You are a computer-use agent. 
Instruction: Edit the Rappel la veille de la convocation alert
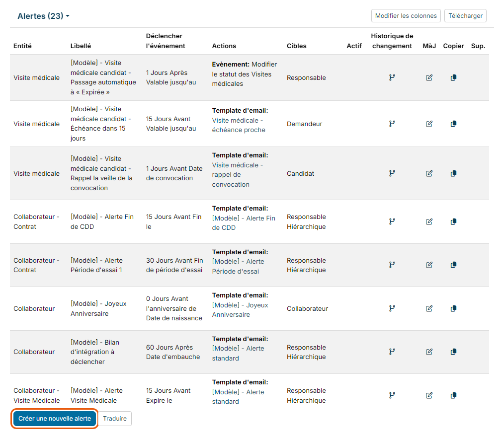(429, 173)
